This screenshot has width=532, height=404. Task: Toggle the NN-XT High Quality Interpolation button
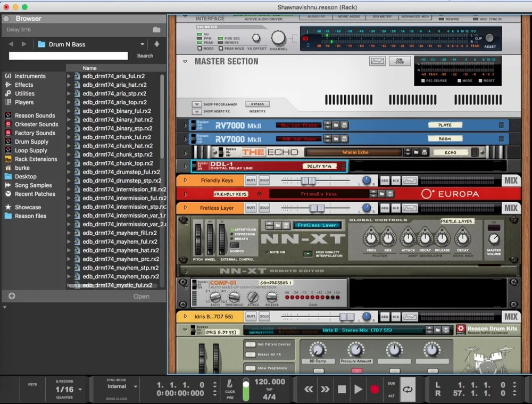coord(307,253)
